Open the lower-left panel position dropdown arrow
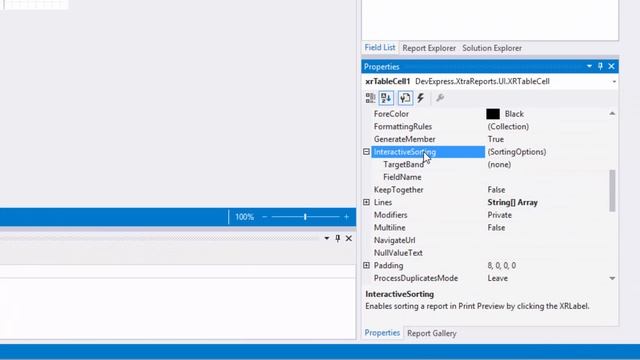The height and width of the screenshot is (360, 640). [327, 238]
